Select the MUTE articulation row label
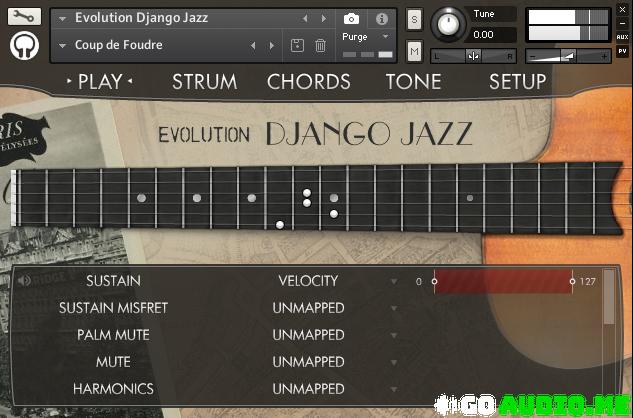This screenshot has height=418, width=633. pyautogui.click(x=113, y=362)
